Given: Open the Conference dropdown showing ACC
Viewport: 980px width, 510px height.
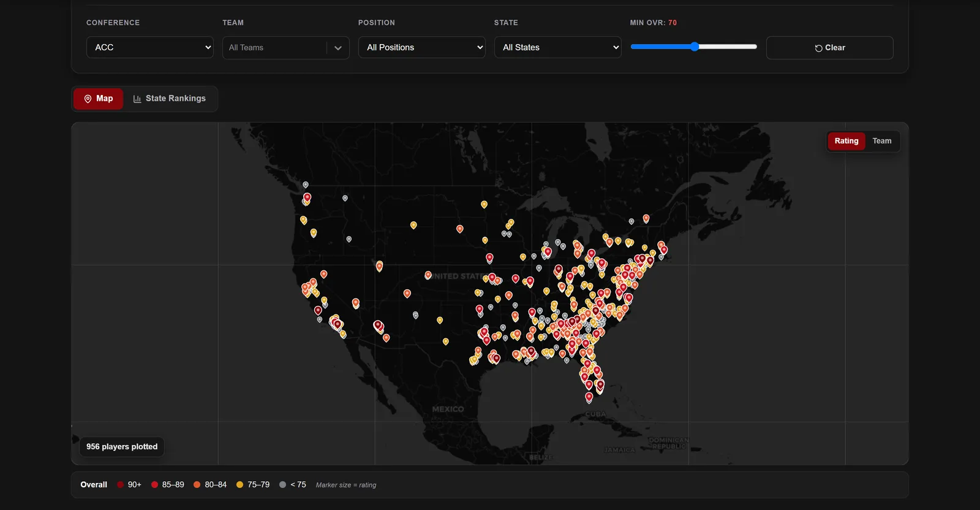Looking at the screenshot, I should [150, 47].
